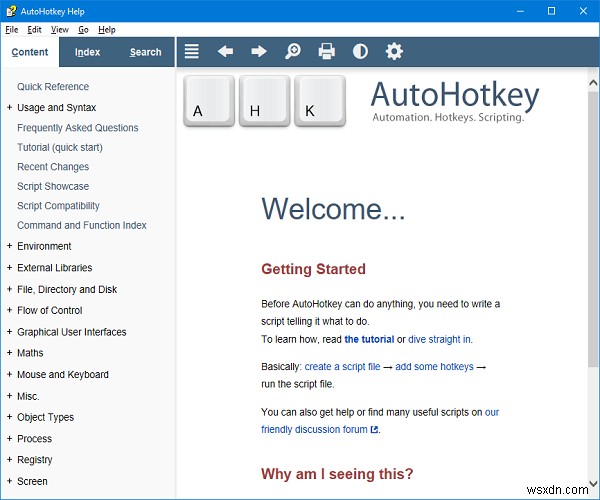
Task: Click the scrollbar up arrow
Action: pyautogui.click(x=593, y=82)
